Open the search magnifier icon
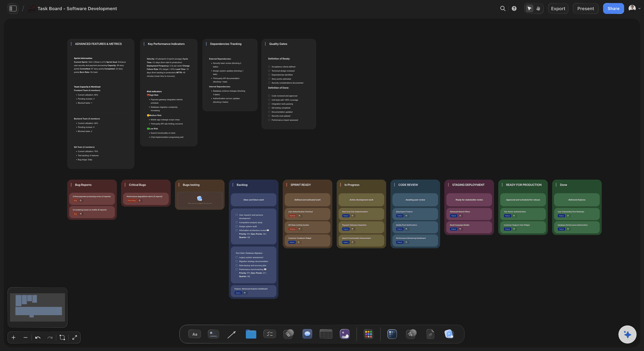644x351 pixels. 503,8
